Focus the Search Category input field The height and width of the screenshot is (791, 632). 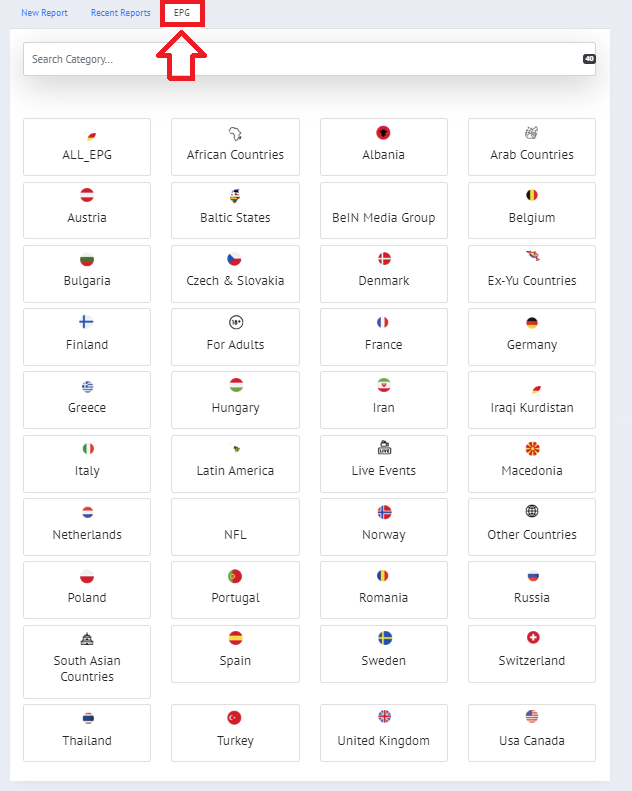tap(300, 59)
